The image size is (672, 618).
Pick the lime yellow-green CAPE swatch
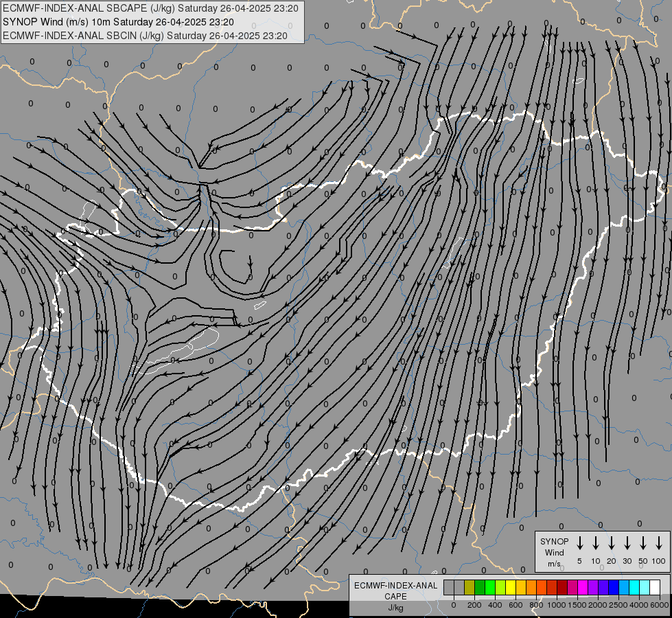tap(500, 587)
